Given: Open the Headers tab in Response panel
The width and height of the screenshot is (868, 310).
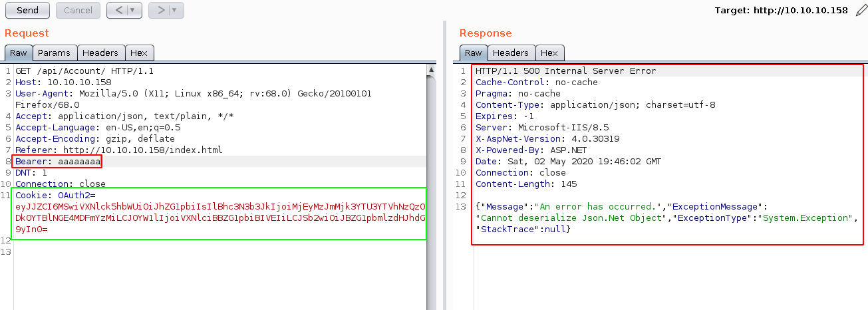Looking at the screenshot, I should (510, 53).
